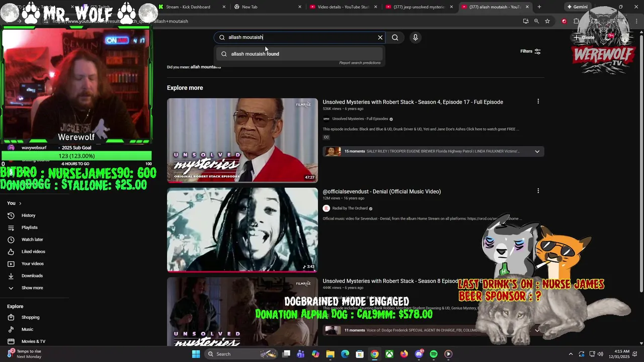The width and height of the screenshot is (644, 362).
Task: Open File Explorer from taskbar
Action: (330, 354)
